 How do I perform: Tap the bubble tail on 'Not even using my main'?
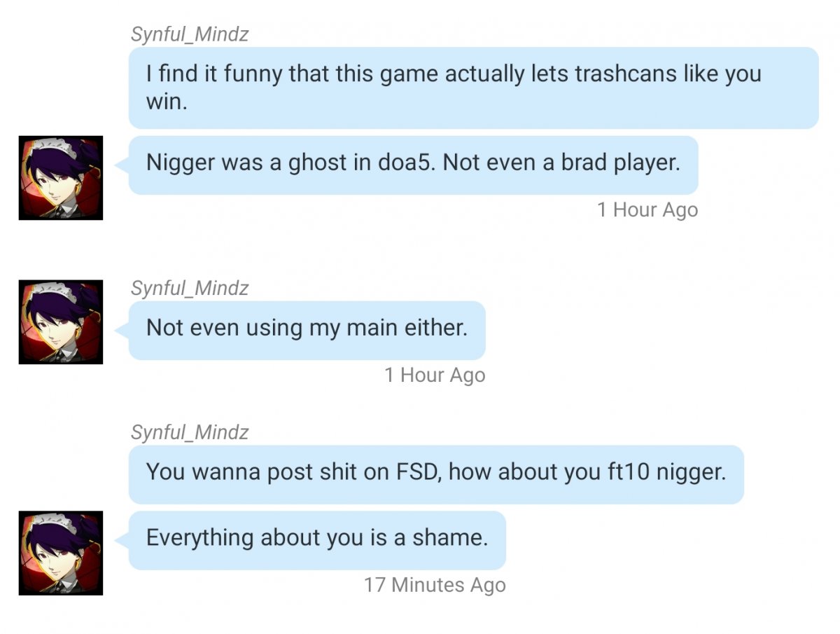point(122,330)
